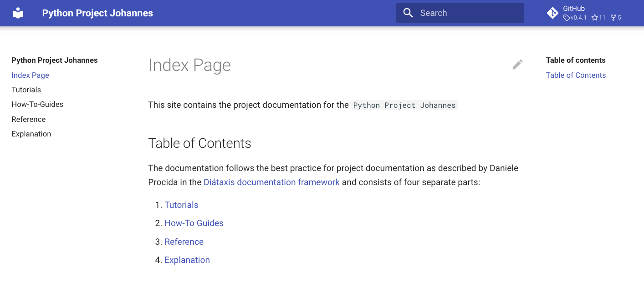Click the Index Page sidebar entry
Viewport: 644px width, 282px height.
tap(30, 75)
